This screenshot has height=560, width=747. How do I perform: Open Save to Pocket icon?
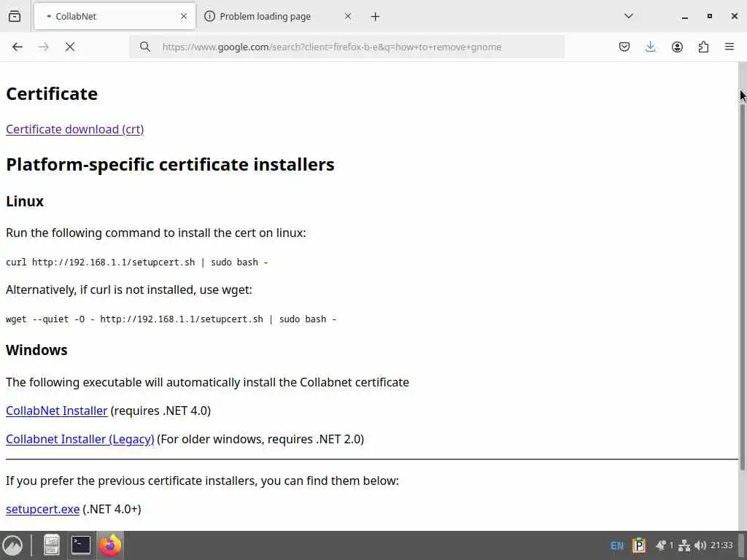(x=624, y=47)
